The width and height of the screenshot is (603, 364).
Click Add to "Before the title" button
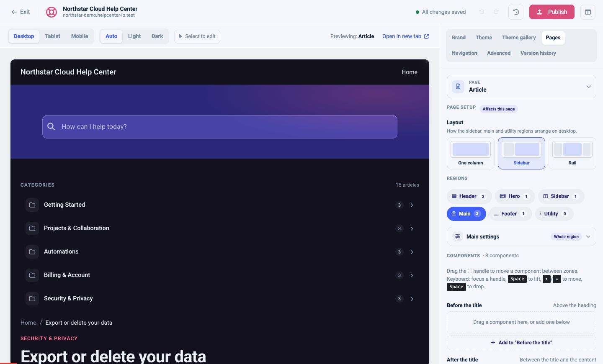coord(521,343)
